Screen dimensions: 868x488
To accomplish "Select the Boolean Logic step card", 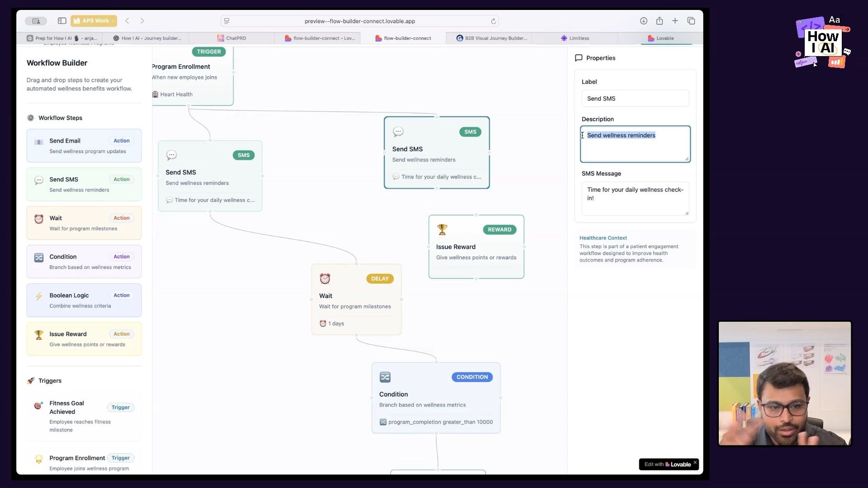I will [x=84, y=300].
